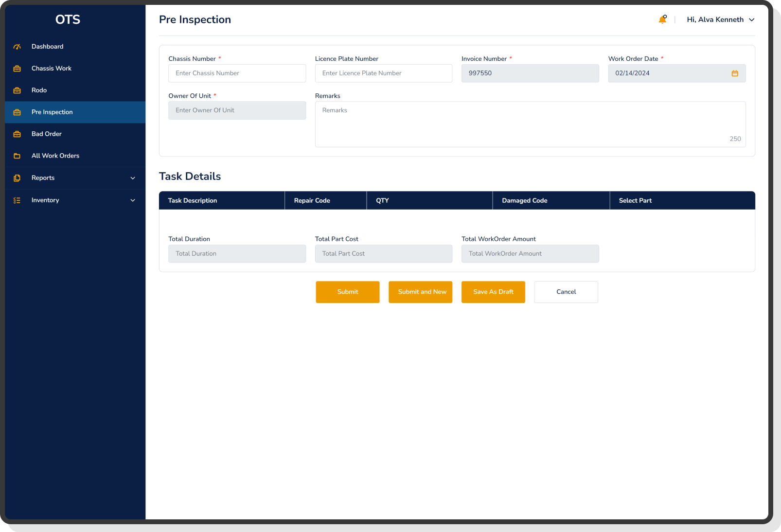Open the calendar icon in Work Order Date
The image size is (781, 532).
tap(735, 73)
